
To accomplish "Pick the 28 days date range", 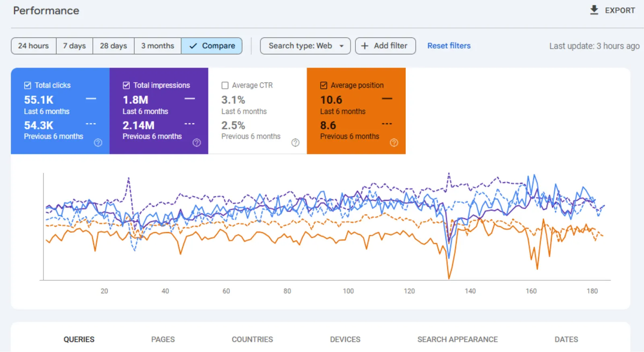I will [114, 46].
